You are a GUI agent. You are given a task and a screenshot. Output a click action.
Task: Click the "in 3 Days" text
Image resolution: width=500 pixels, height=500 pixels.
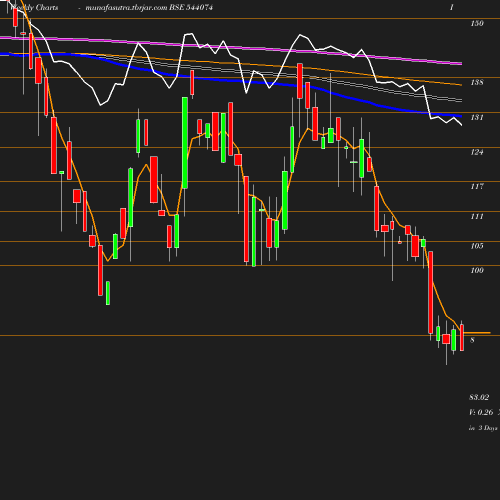(483, 428)
